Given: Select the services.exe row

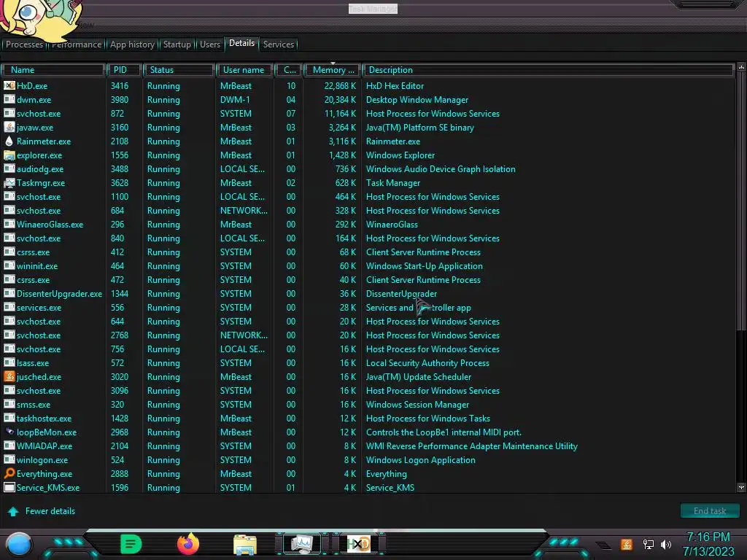Looking at the screenshot, I should point(368,307).
